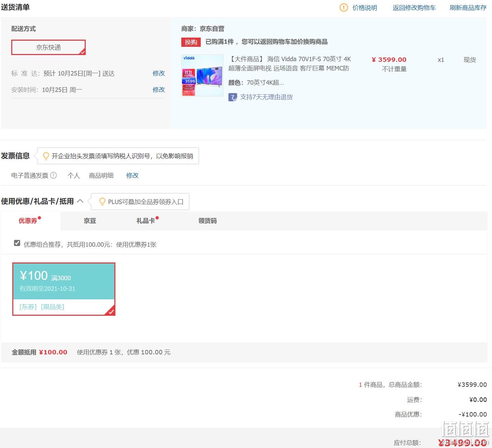This screenshot has width=492, height=448.
Task: Open 支持7天无理由退货 link
Action: point(266,97)
